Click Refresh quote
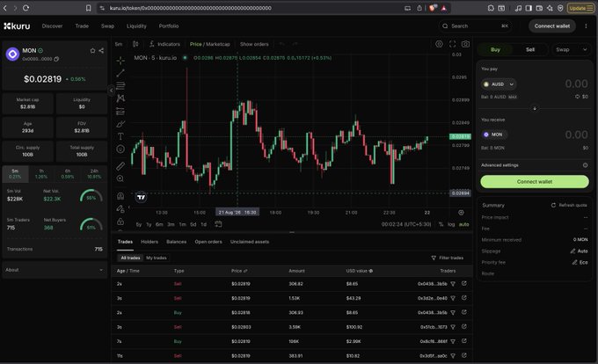This screenshot has width=598, height=364. [x=569, y=205]
